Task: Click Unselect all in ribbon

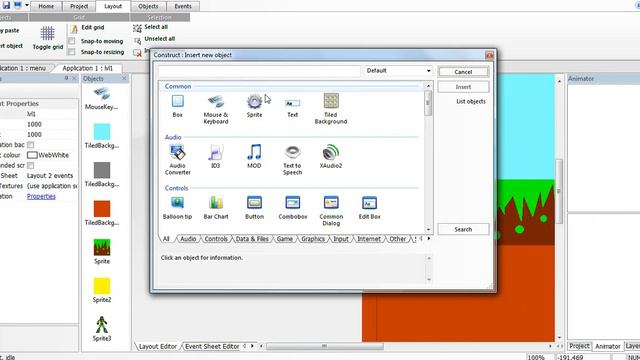Action: point(154,39)
